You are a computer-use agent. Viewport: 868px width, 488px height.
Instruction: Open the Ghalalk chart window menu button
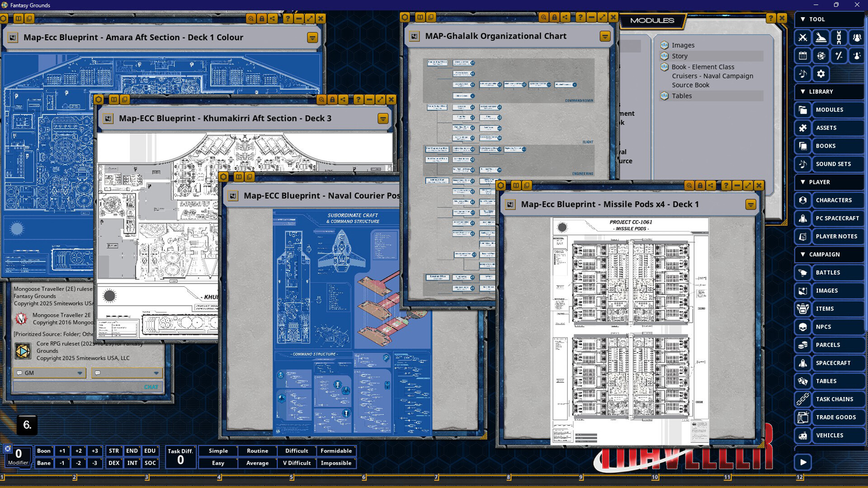click(x=605, y=36)
